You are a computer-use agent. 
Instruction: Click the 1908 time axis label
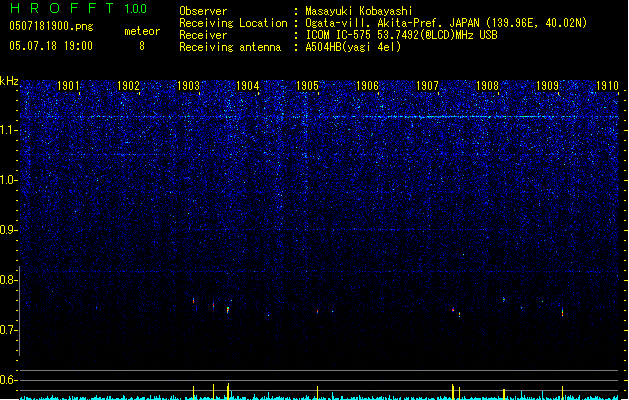pos(487,86)
